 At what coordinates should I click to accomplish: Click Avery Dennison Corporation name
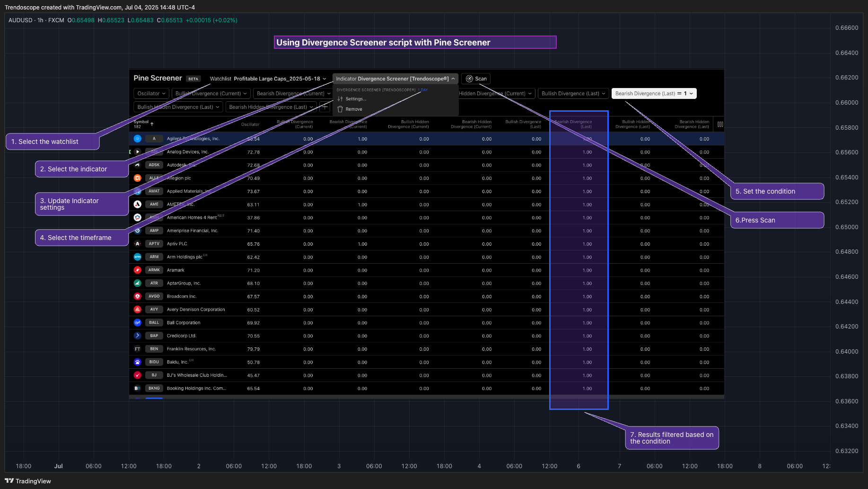(196, 310)
